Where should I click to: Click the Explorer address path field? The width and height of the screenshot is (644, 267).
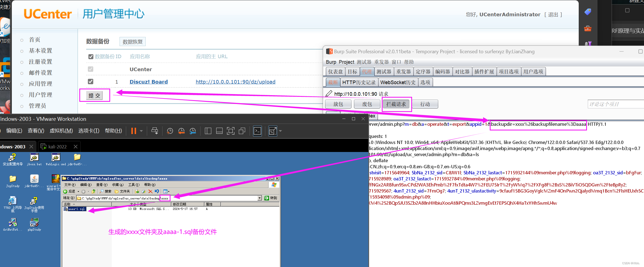(167, 198)
